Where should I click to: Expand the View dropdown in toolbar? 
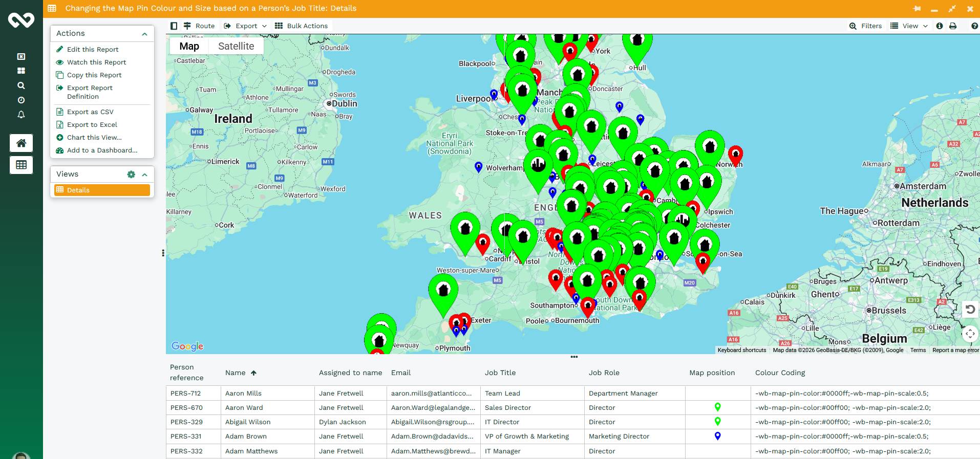[x=909, y=26]
